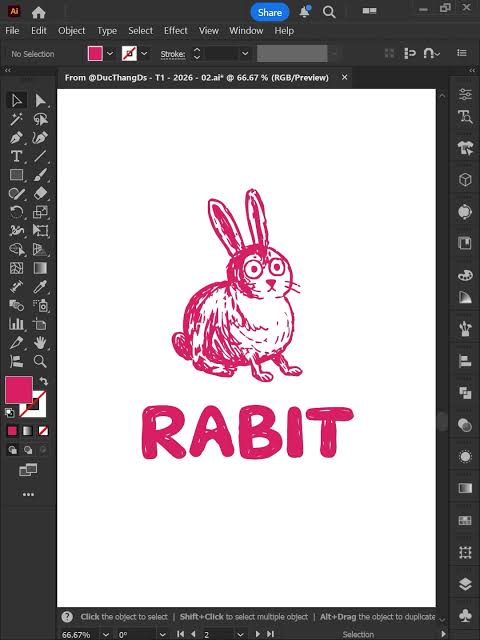The image size is (480, 640).
Task: Open the stroke weight dropdown
Action: (x=245, y=53)
